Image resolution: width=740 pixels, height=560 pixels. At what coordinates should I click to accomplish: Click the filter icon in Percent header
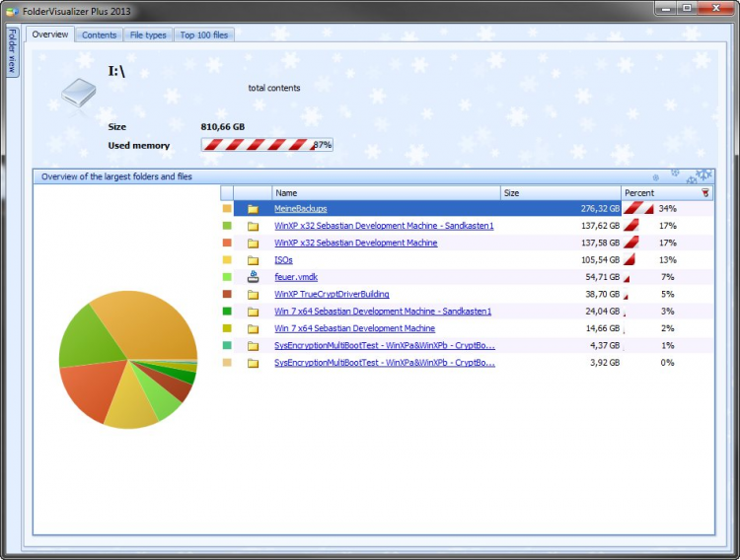coord(705,192)
